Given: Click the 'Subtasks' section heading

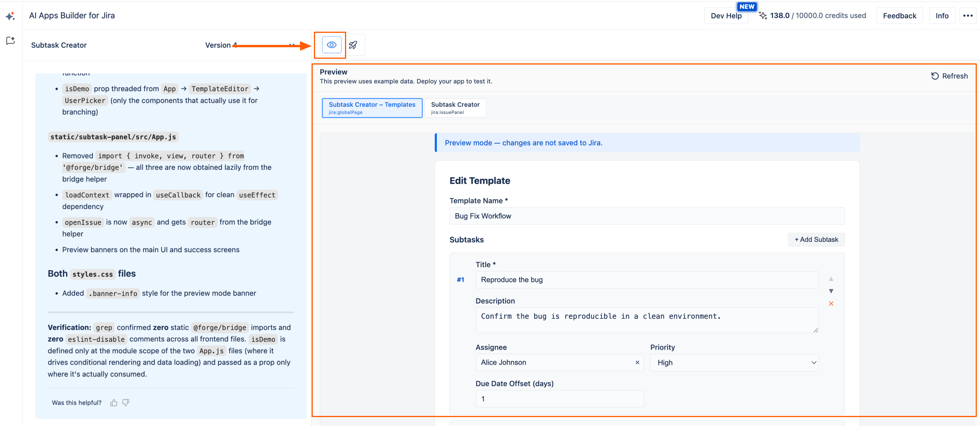Looking at the screenshot, I should (467, 240).
